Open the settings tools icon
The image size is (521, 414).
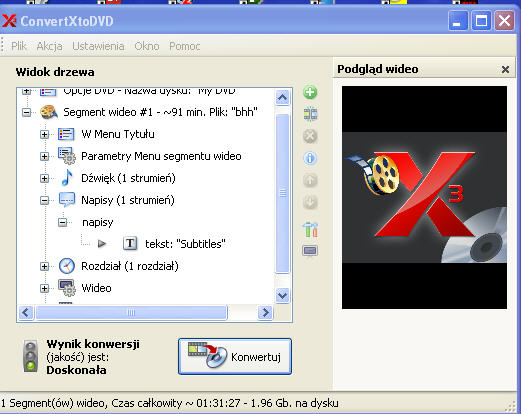[x=310, y=230]
